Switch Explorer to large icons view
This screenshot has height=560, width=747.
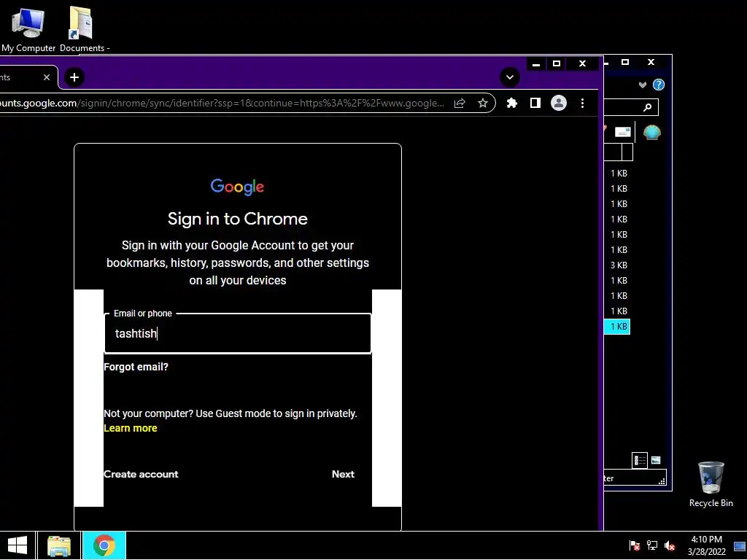[x=656, y=460]
